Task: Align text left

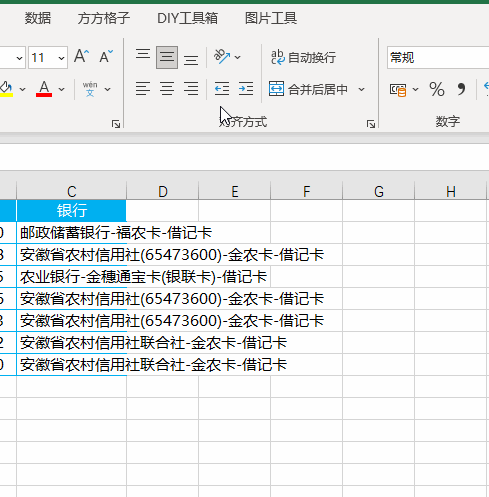Action: tap(143, 89)
